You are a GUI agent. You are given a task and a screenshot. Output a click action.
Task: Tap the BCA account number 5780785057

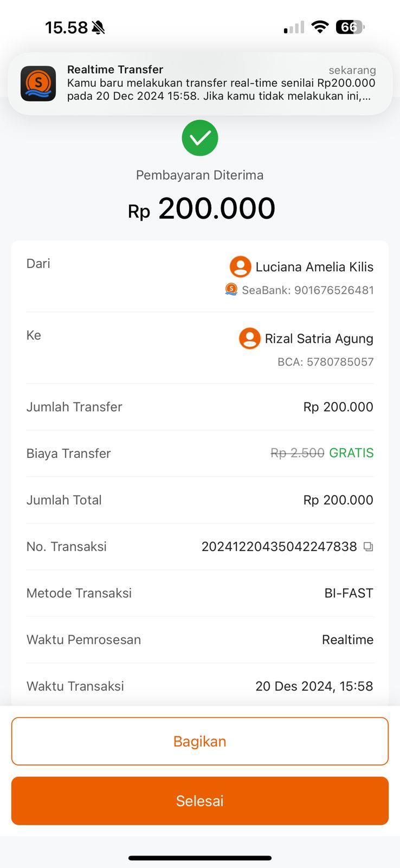click(x=340, y=362)
